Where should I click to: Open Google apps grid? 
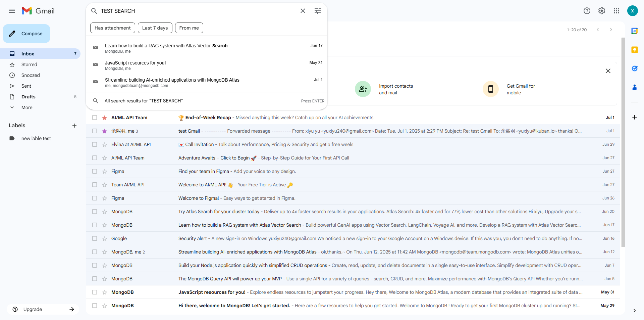616,11
